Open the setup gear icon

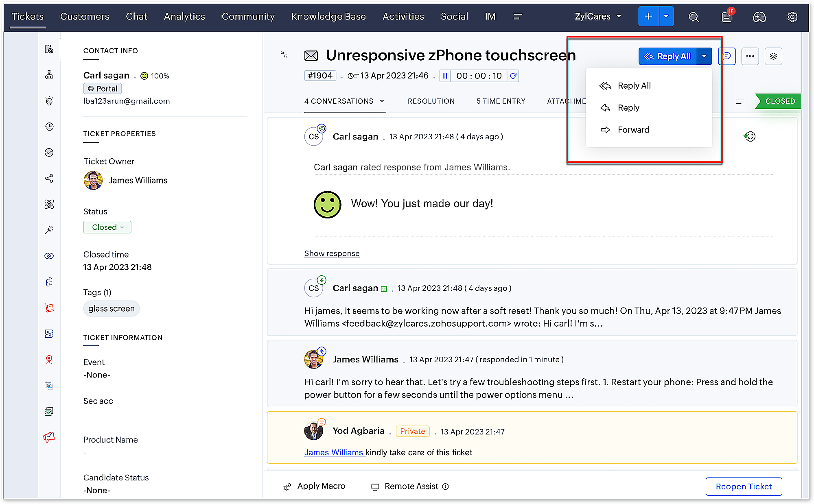coord(792,17)
